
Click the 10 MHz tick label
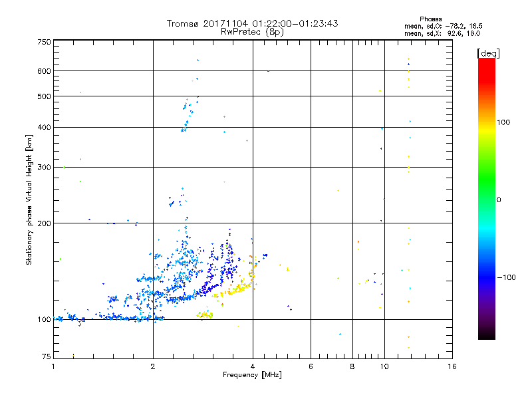pyautogui.click(x=384, y=366)
